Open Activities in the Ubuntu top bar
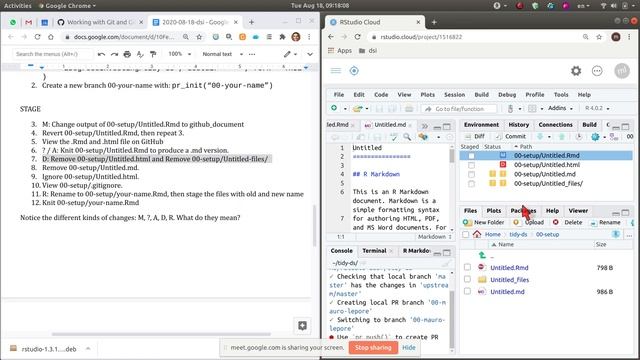 click(x=18, y=6)
